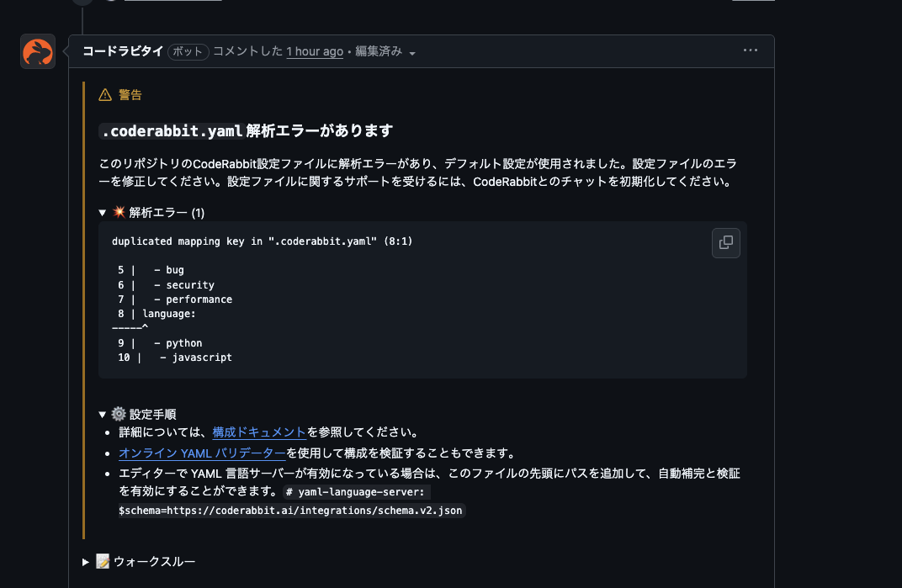Click the '1 hour ago' timestamp link
The image size is (902, 588).
click(315, 52)
